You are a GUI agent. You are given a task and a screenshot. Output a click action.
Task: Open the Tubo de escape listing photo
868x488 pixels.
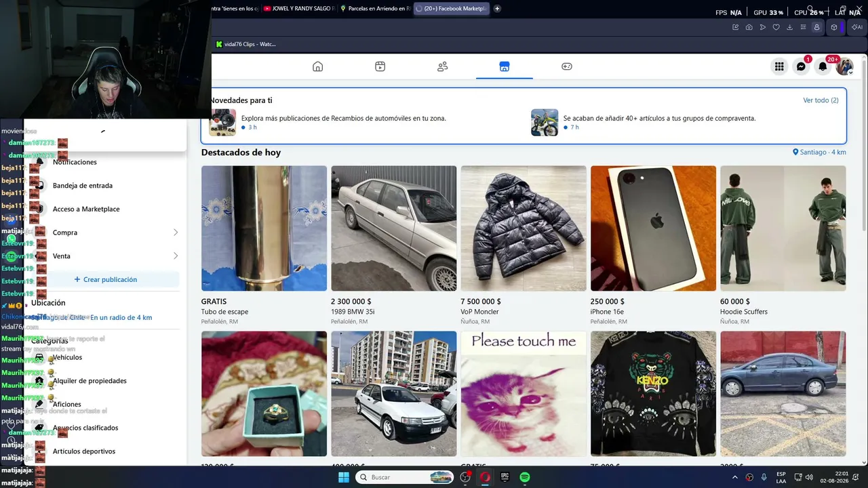(x=264, y=228)
